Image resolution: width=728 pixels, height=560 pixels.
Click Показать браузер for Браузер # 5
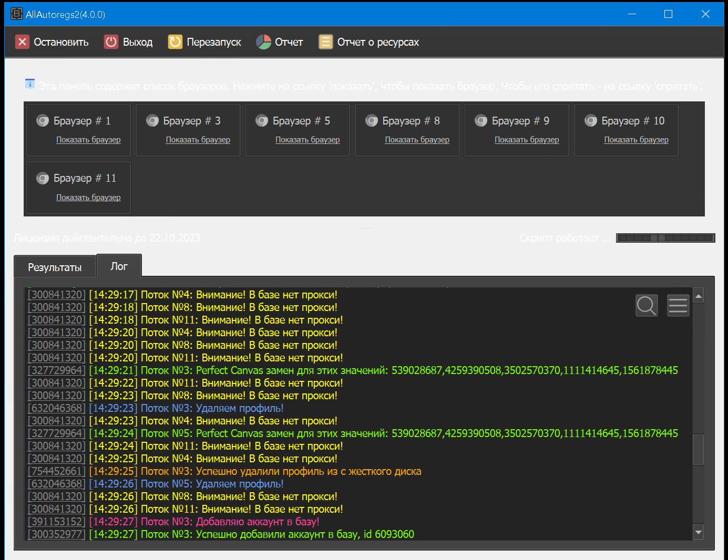pos(307,140)
